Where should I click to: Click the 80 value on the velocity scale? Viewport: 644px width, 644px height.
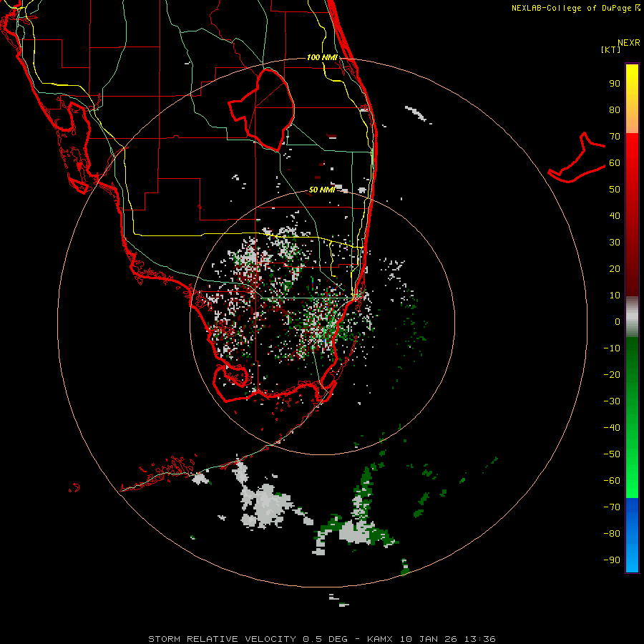pyautogui.click(x=615, y=109)
